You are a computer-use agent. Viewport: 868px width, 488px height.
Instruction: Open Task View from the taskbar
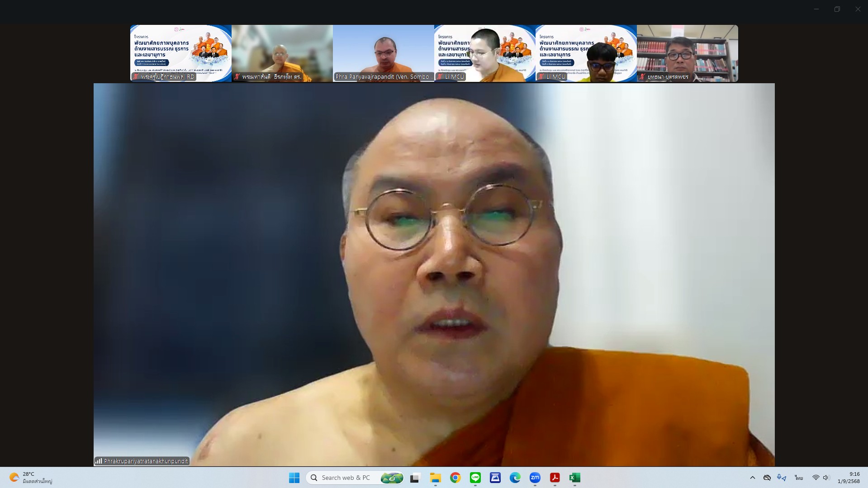point(415,478)
